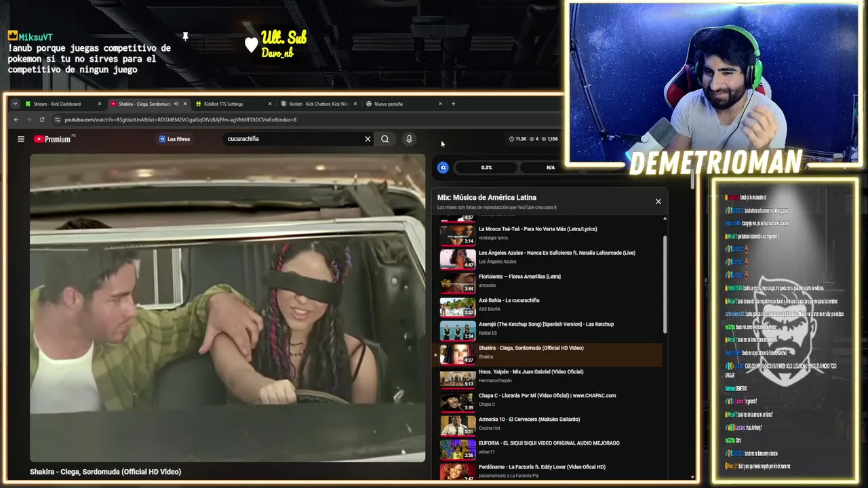Click the 1,156 views stat counter
The width and height of the screenshot is (868, 488).
549,139
